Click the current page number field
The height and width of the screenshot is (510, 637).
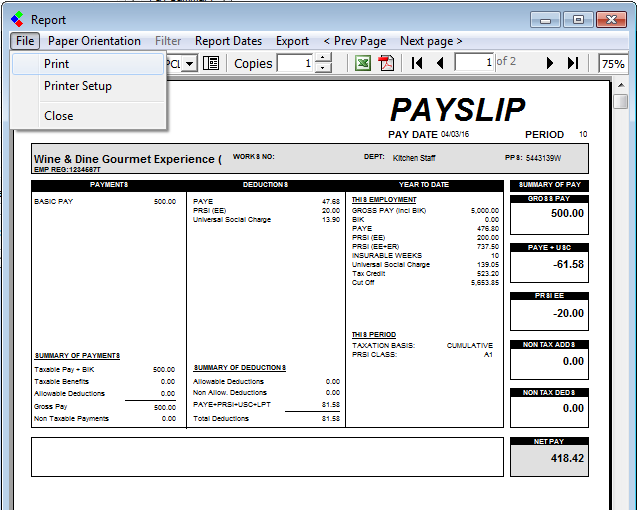click(x=474, y=63)
